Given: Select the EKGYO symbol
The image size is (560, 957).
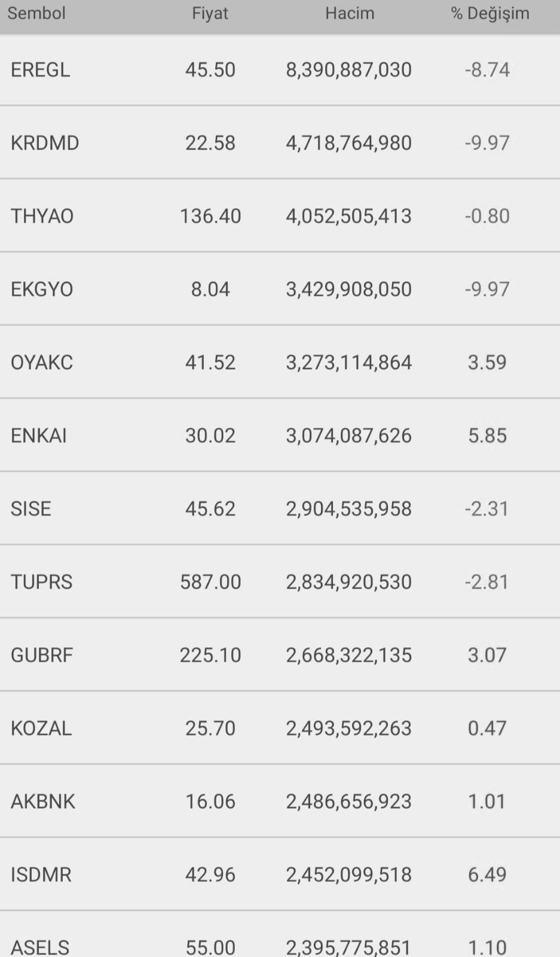Looking at the screenshot, I should (x=42, y=289).
